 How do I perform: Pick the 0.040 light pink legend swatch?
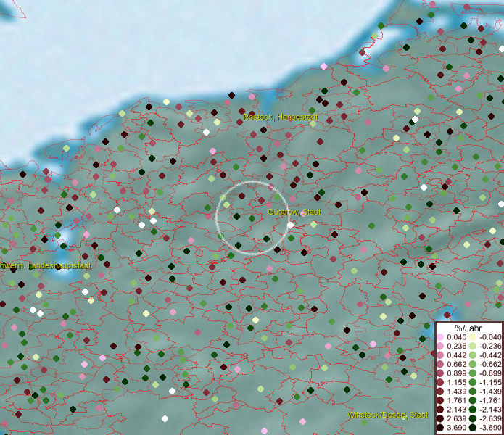[x=440, y=337]
